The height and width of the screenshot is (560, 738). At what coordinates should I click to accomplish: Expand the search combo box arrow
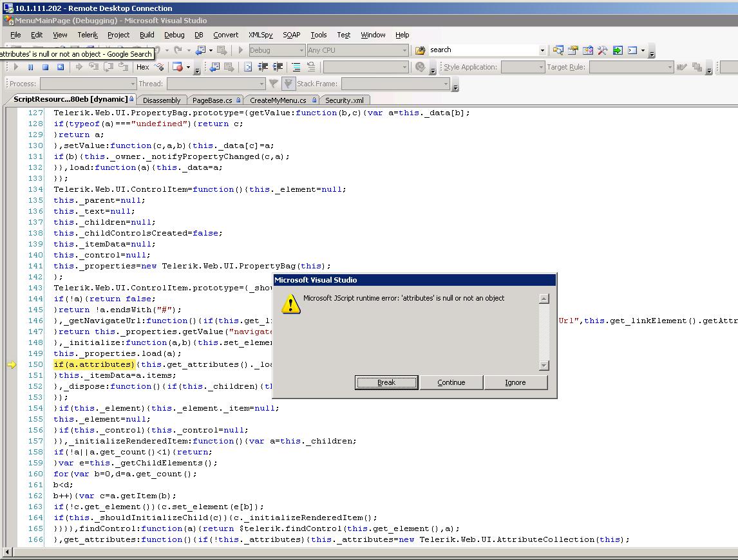tap(542, 50)
